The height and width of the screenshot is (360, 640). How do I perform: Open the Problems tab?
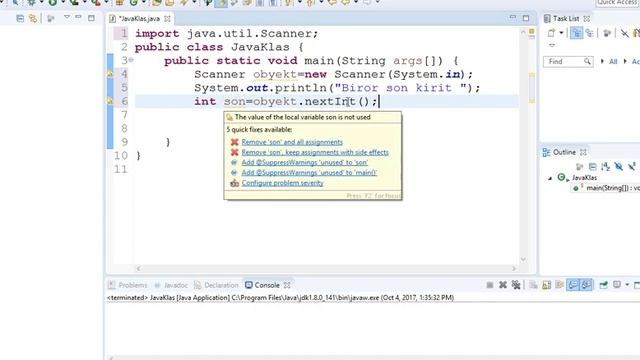click(133, 285)
